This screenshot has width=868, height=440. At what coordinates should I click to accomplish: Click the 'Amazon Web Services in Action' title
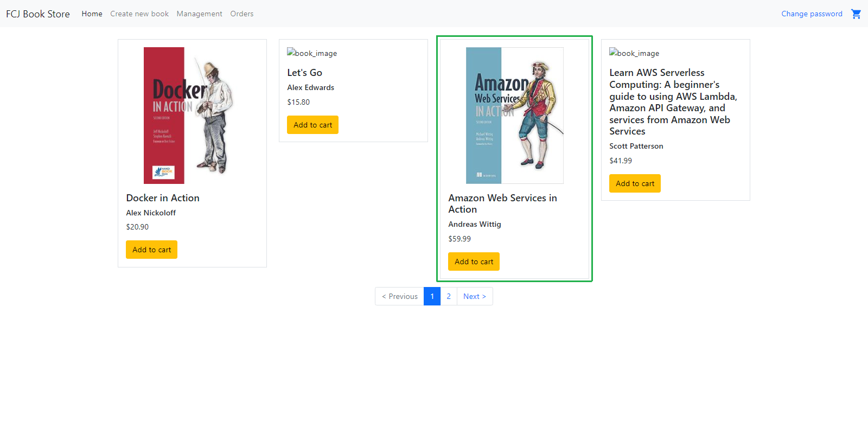[x=502, y=203]
